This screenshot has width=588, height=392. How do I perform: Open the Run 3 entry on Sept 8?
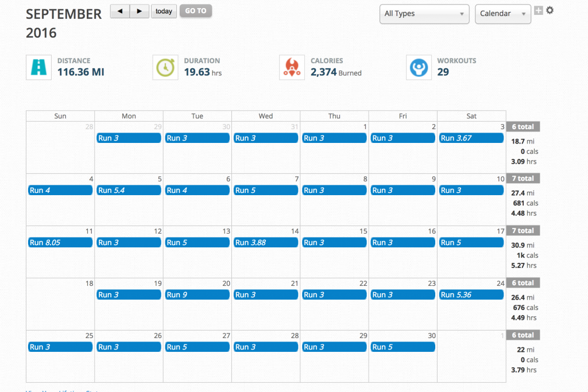(x=334, y=190)
